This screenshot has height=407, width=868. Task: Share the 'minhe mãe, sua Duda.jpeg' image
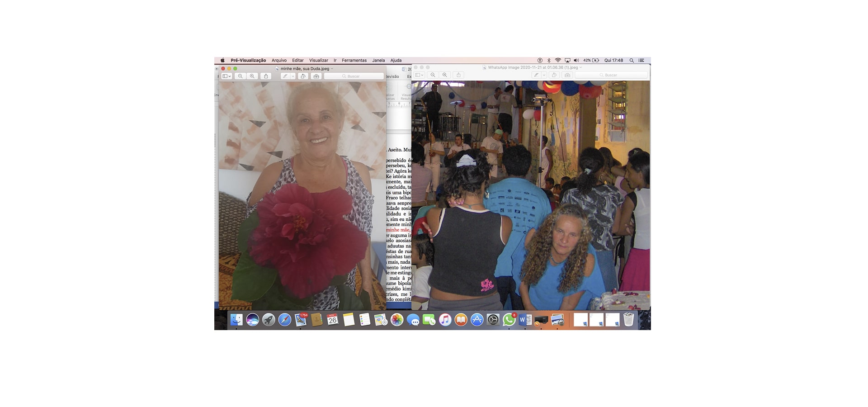pos(266,76)
